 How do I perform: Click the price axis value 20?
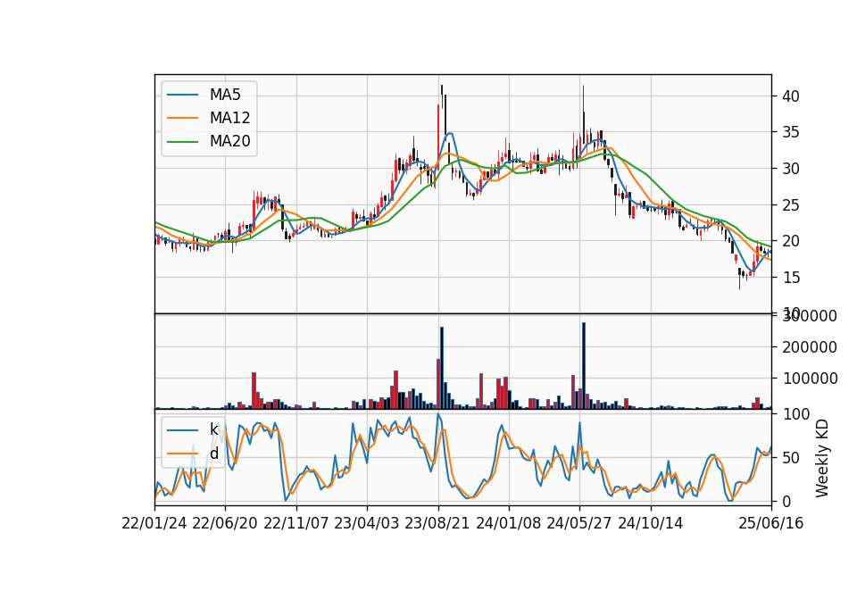click(791, 241)
